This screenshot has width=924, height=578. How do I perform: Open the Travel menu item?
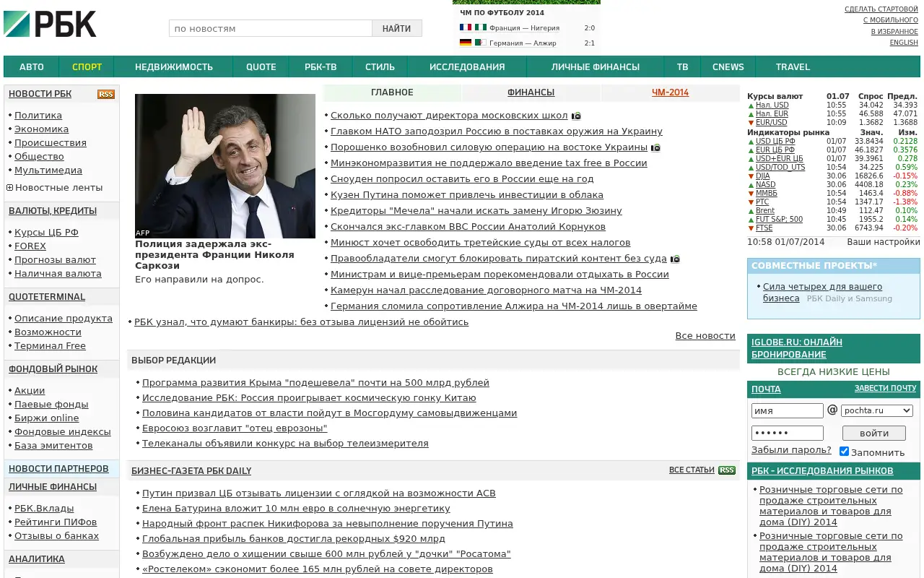pos(793,66)
